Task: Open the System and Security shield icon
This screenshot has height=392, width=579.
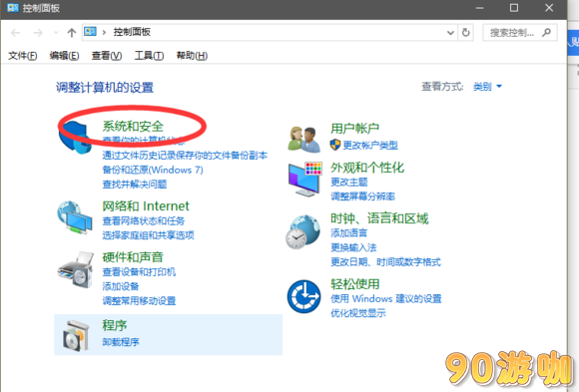Action: (76, 137)
